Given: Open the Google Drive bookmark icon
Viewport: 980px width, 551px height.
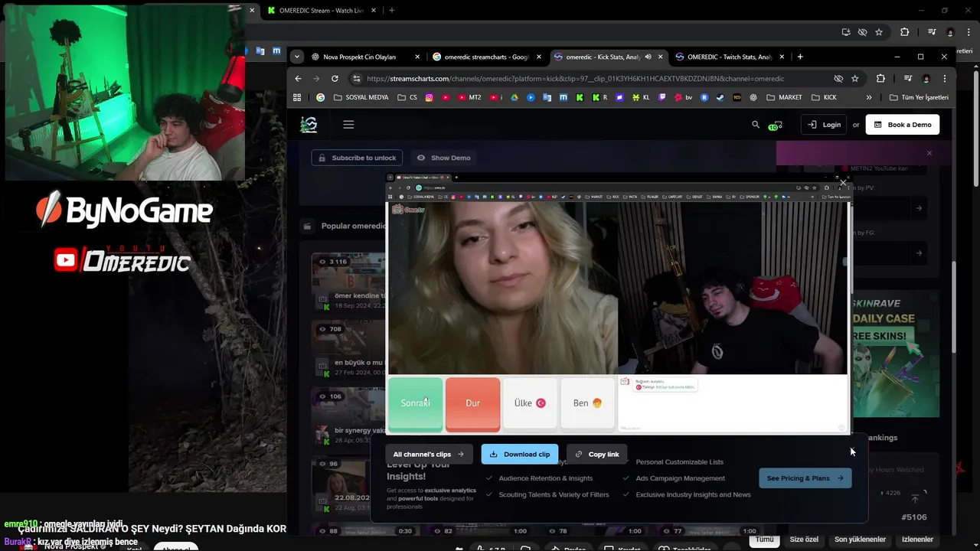Looking at the screenshot, I should coord(514,97).
